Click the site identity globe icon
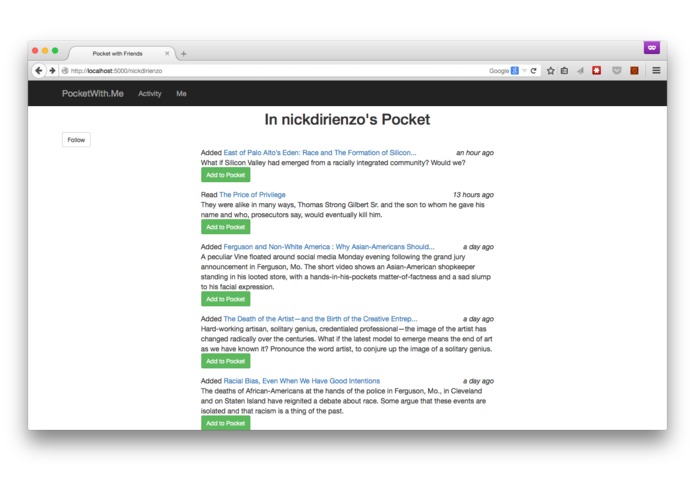Image resolution: width=695 pixels, height=494 pixels. point(65,71)
